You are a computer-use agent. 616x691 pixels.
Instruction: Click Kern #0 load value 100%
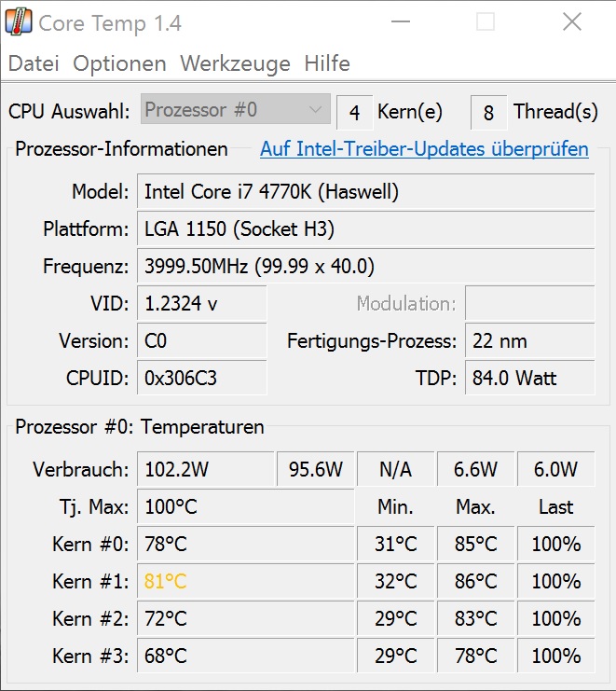point(555,544)
